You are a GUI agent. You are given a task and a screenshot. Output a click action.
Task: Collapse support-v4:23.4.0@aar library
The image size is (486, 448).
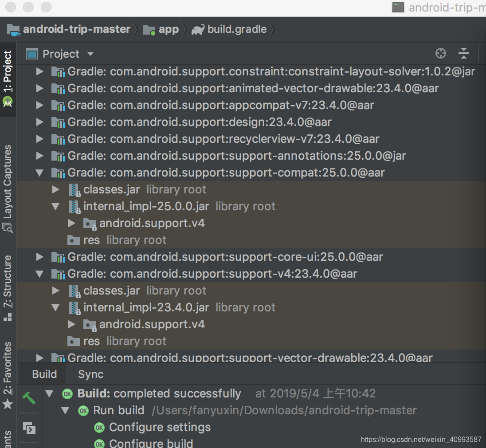[x=39, y=274]
